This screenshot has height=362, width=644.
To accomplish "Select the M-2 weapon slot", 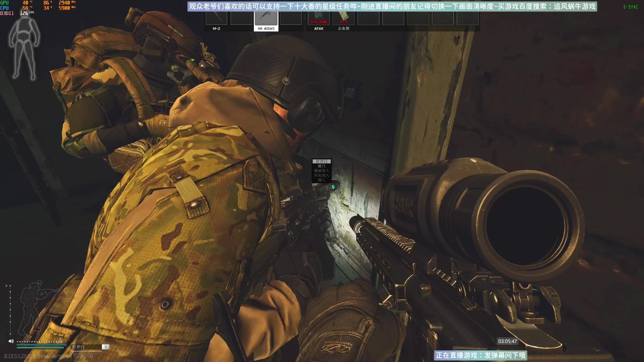I will coord(216,19).
